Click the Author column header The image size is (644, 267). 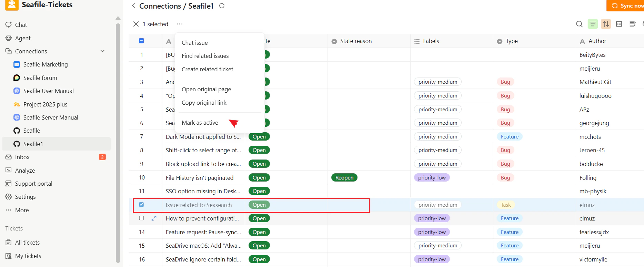tap(610, 41)
